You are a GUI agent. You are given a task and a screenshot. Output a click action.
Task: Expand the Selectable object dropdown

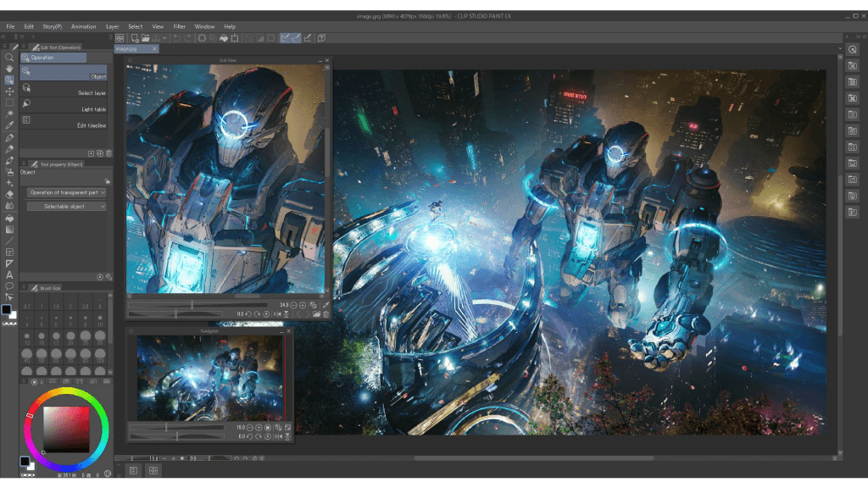pos(67,207)
